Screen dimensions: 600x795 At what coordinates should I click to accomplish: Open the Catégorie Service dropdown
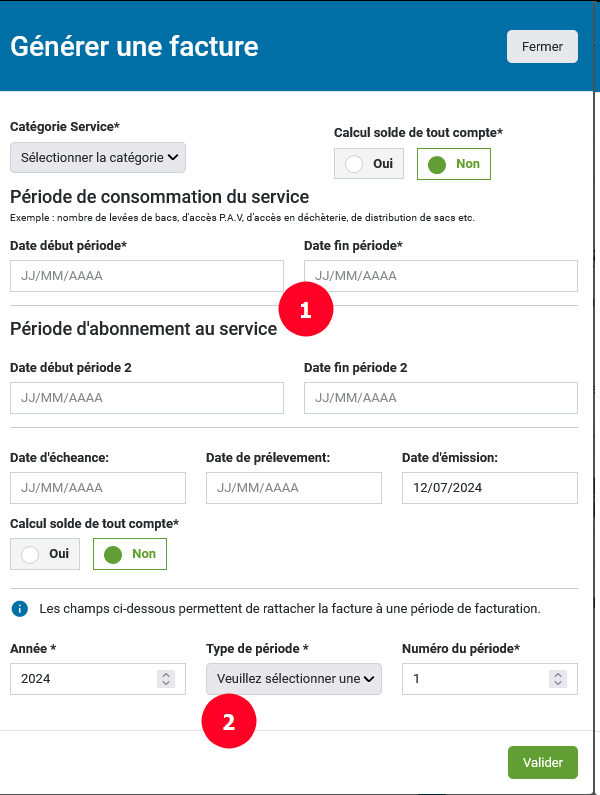coord(98,157)
